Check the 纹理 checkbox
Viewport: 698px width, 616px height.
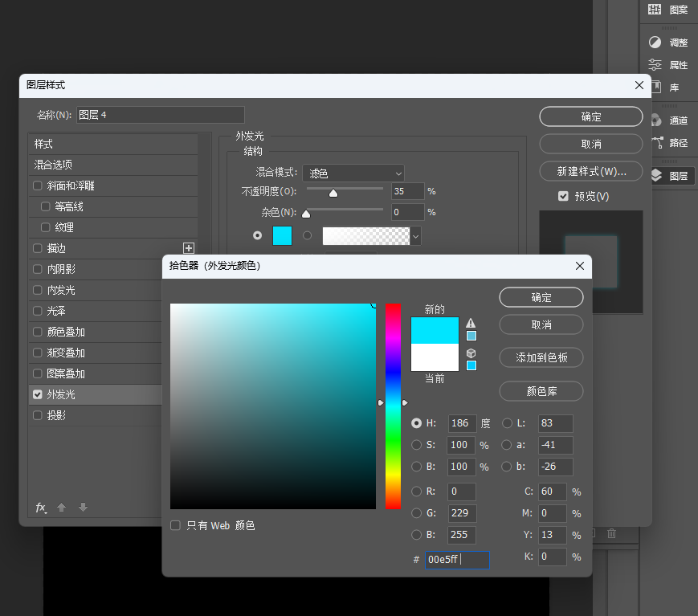[x=45, y=227]
